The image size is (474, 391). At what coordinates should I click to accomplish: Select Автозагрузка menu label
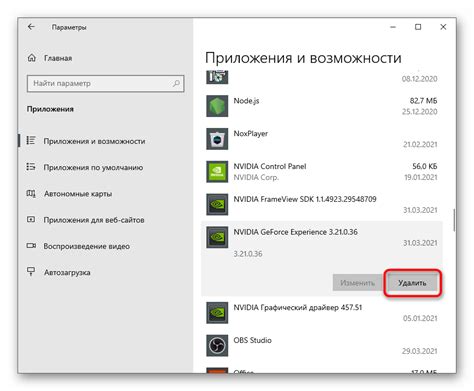click(x=67, y=273)
